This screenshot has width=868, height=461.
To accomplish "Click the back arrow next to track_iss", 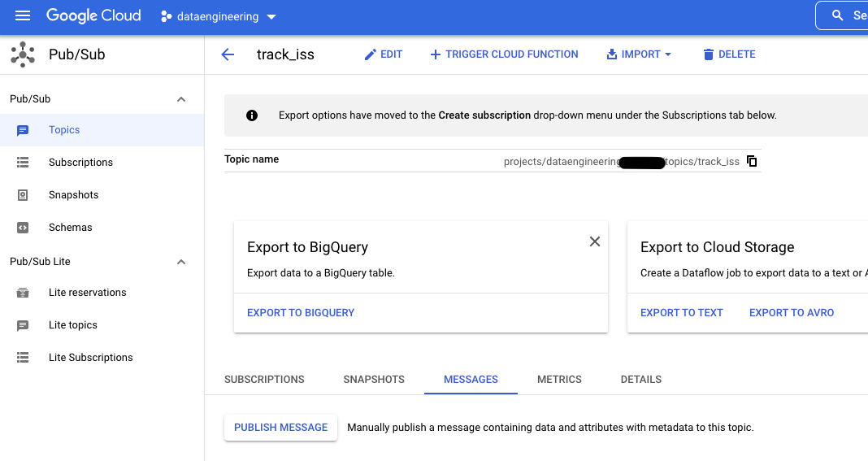I will [228, 54].
